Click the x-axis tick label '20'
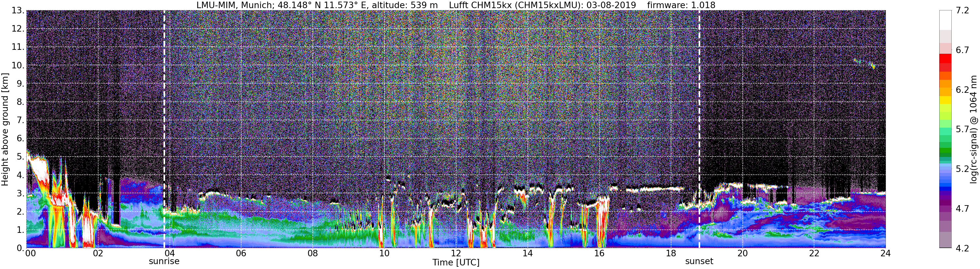The image size is (980, 269). click(742, 253)
